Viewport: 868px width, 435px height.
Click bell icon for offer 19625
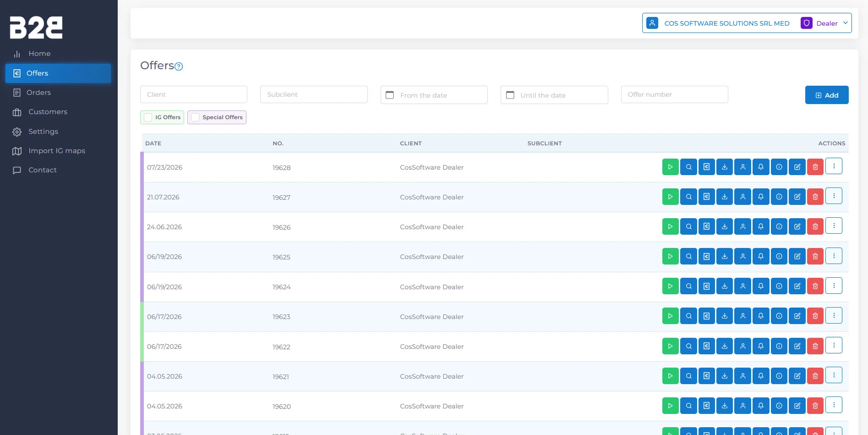click(x=761, y=256)
